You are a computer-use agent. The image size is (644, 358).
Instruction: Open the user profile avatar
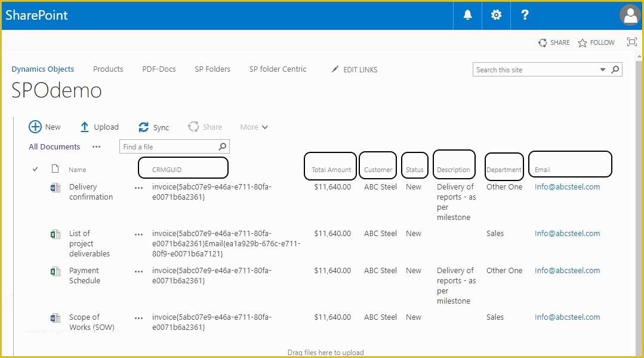point(630,15)
